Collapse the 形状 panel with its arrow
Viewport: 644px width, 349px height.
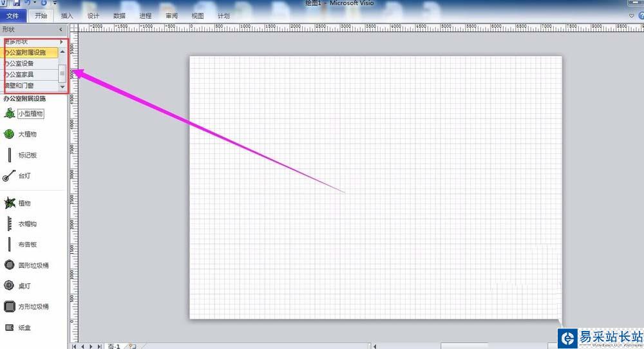[61, 30]
